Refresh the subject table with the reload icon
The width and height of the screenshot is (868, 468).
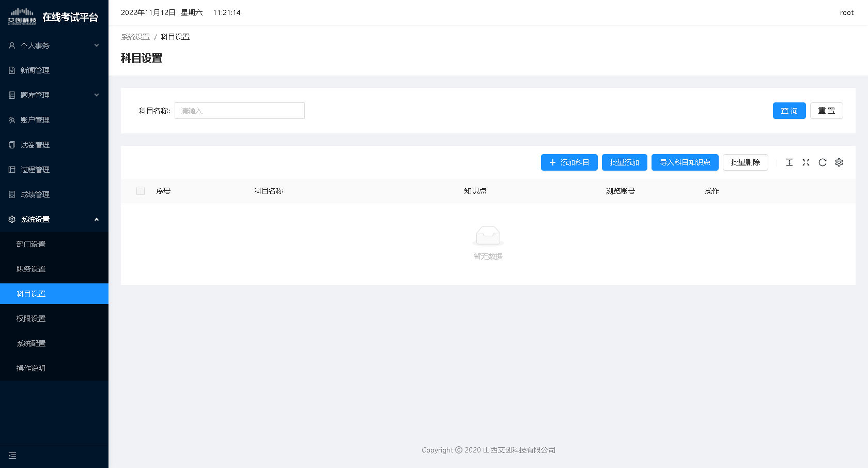point(823,162)
